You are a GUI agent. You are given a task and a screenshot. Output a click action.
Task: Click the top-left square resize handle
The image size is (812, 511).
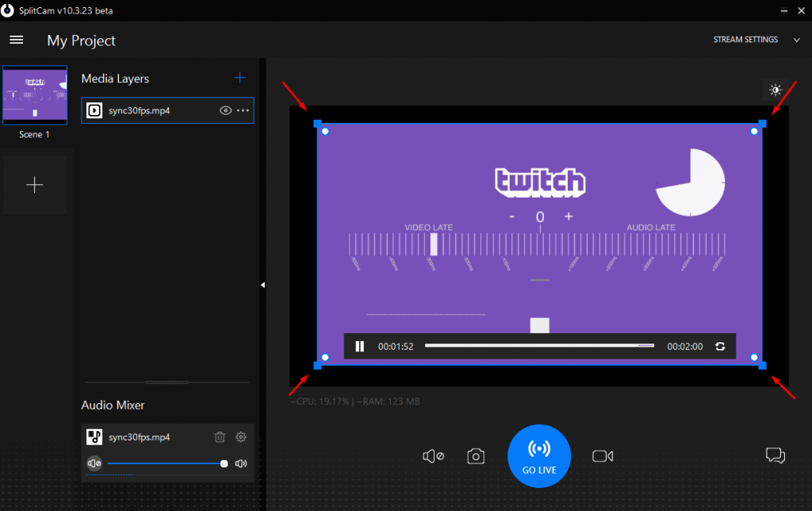pos(317,123)
